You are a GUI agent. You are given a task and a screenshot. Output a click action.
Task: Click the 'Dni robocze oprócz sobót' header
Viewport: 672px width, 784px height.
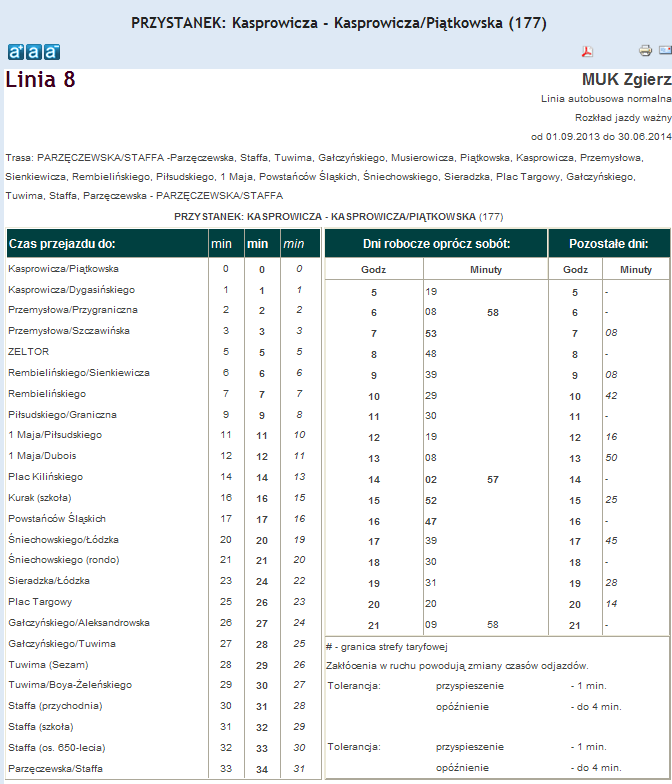pyautogui.click(x=435, y=243)
